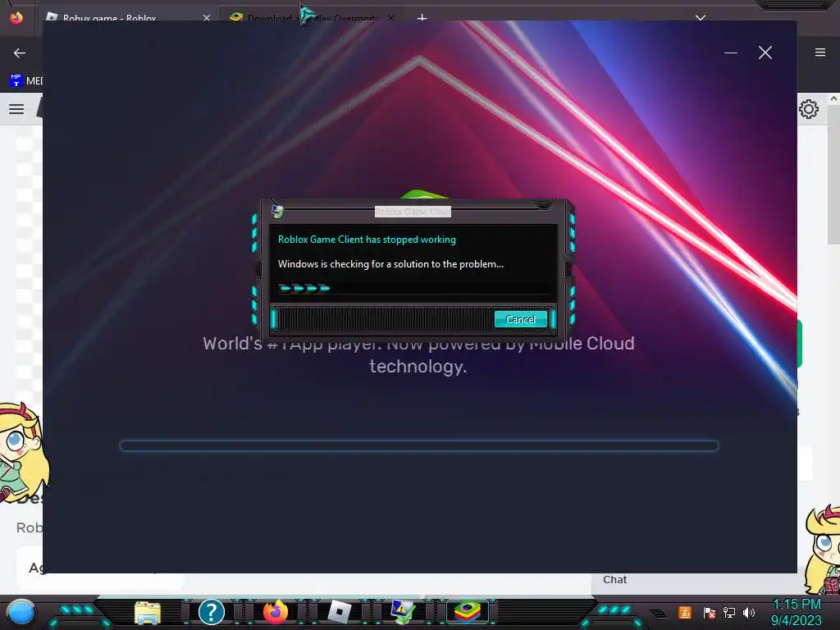Expand the list all tabs dropdown

coord(701,18)
